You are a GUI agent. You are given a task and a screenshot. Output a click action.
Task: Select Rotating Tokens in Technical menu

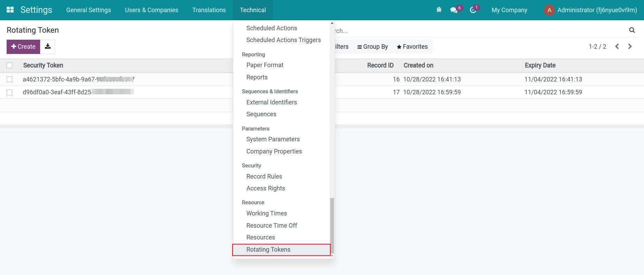(268, 250)
